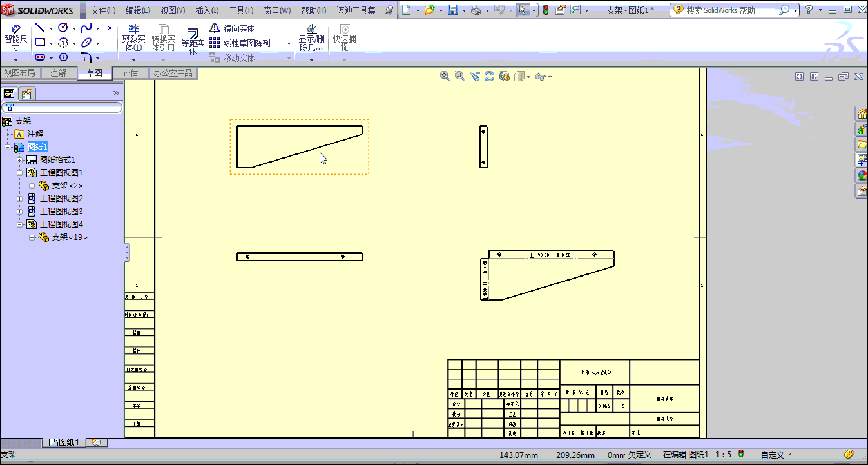Image resolution: width=868 pixels, height=465 pixels.
Task: Select the Spline sketch tool
Action: [86, 28]
